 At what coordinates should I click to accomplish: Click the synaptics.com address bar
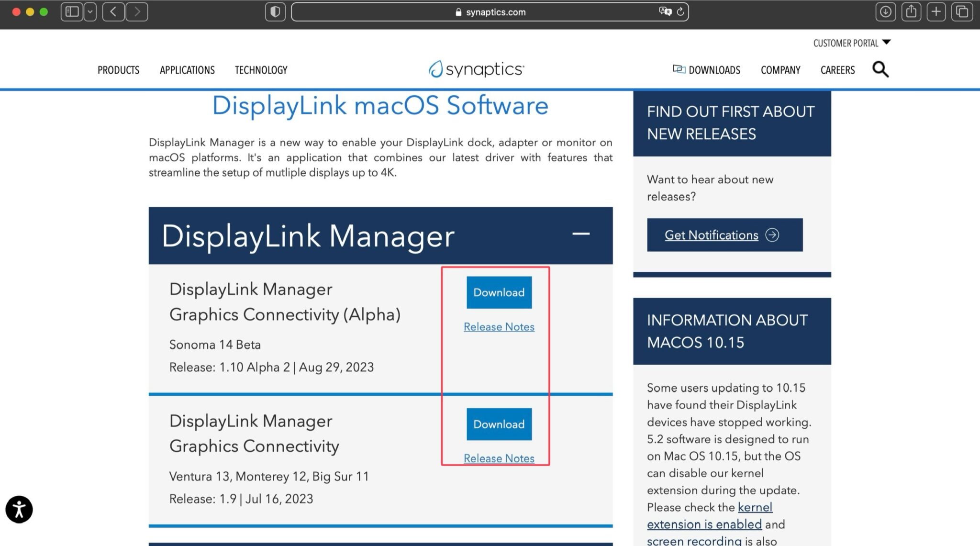490,12
